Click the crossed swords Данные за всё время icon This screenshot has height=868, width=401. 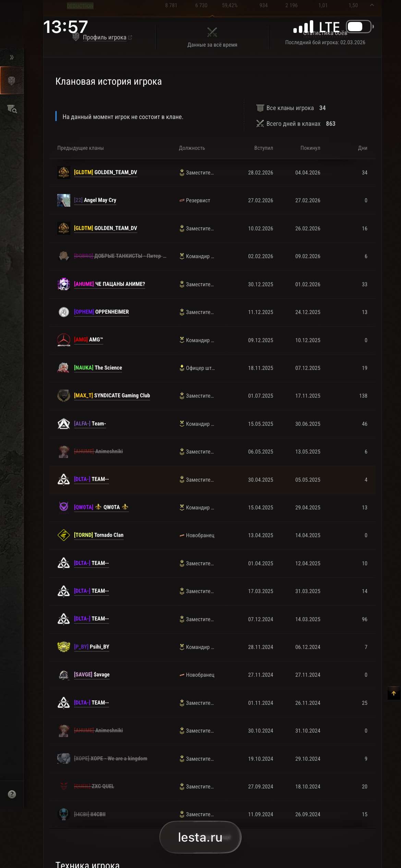[x=212, y=33]
